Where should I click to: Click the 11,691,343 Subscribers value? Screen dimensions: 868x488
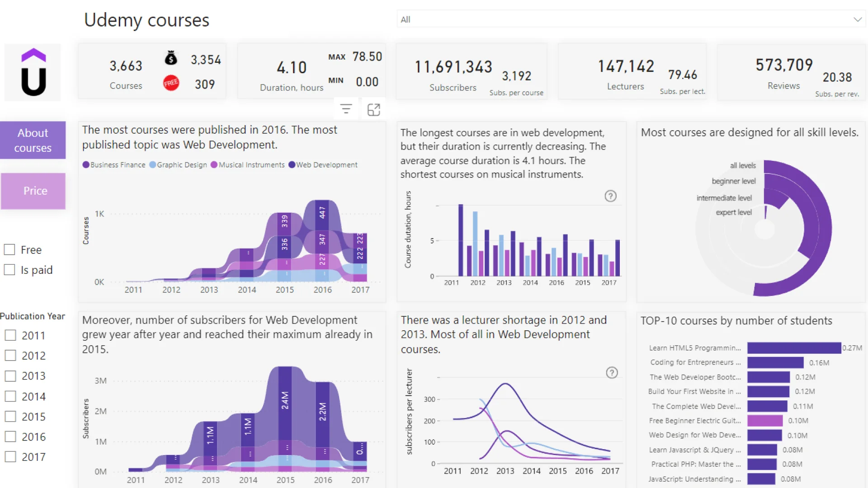click(x=453, y=67)
